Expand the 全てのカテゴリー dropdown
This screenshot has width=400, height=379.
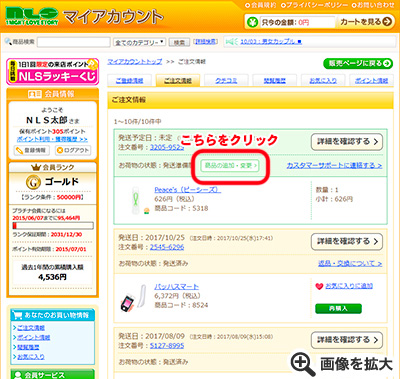[x=139, y=42]
